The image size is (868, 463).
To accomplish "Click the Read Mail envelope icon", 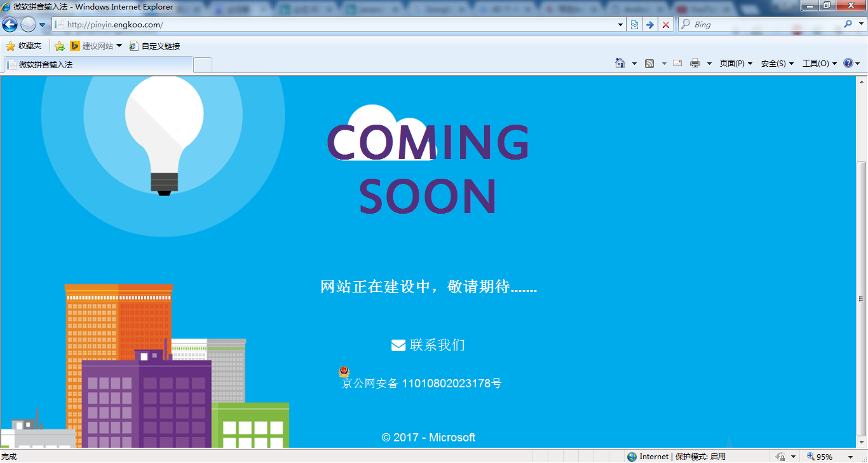I will click(677, 63).
